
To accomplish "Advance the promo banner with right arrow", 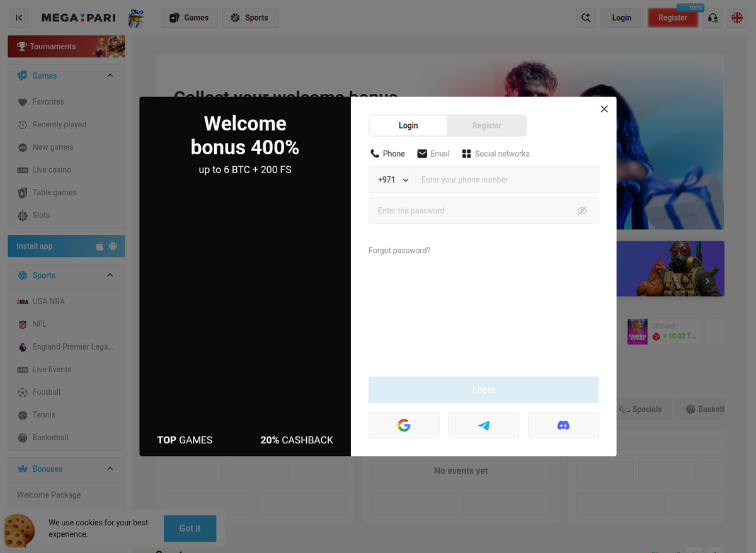I will 707,281.
